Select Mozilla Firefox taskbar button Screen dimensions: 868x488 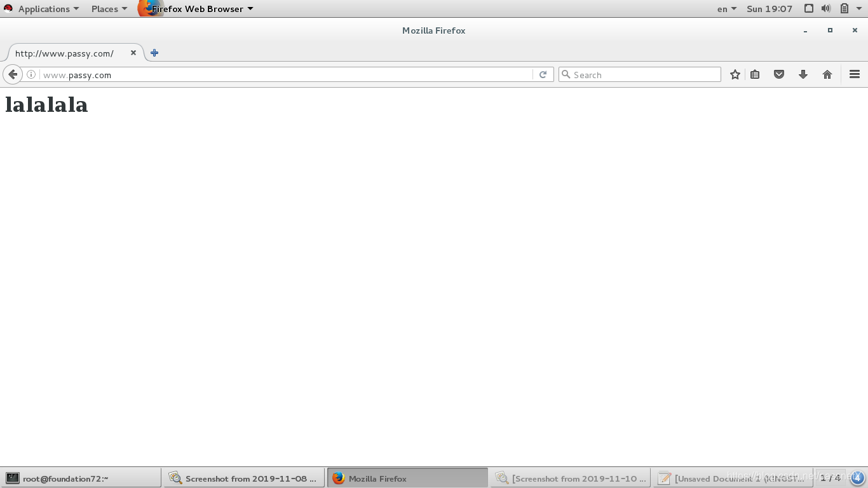tap(407, 478)
